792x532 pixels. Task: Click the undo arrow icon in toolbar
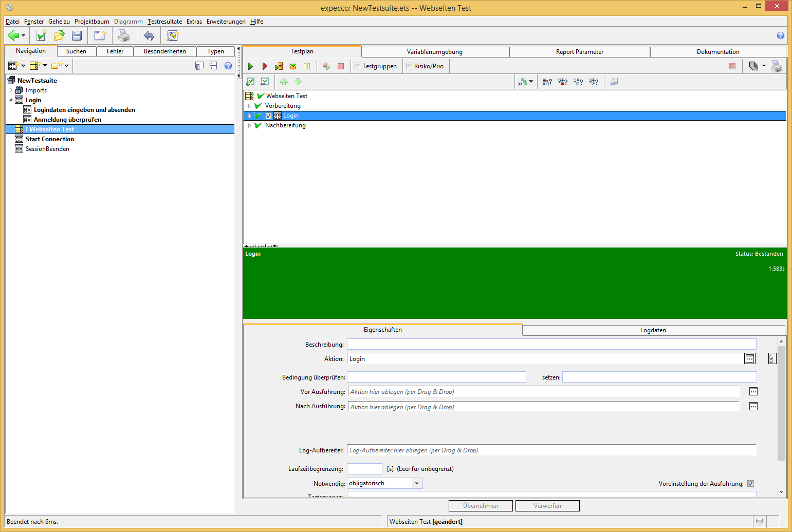point(149,35)
